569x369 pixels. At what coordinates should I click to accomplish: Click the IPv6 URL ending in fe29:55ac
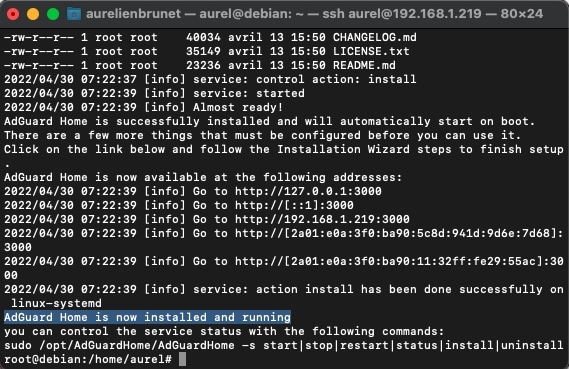point(399,261)
